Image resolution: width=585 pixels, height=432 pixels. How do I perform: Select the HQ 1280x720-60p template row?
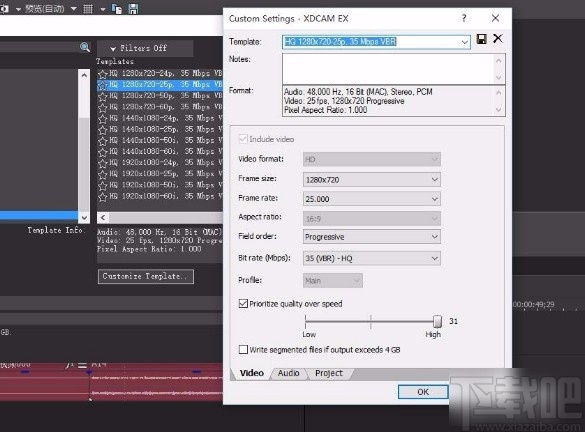coord(160,107)
